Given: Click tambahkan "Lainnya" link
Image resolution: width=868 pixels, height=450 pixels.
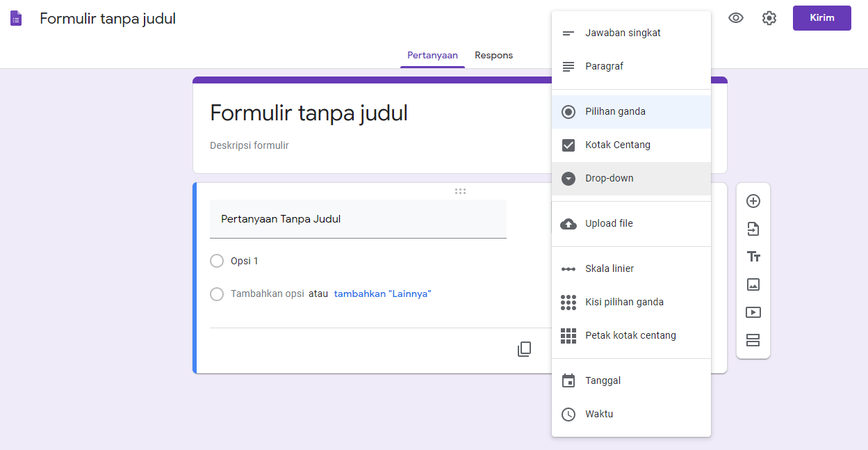Looking at the screenshot, I should point(383,294).
